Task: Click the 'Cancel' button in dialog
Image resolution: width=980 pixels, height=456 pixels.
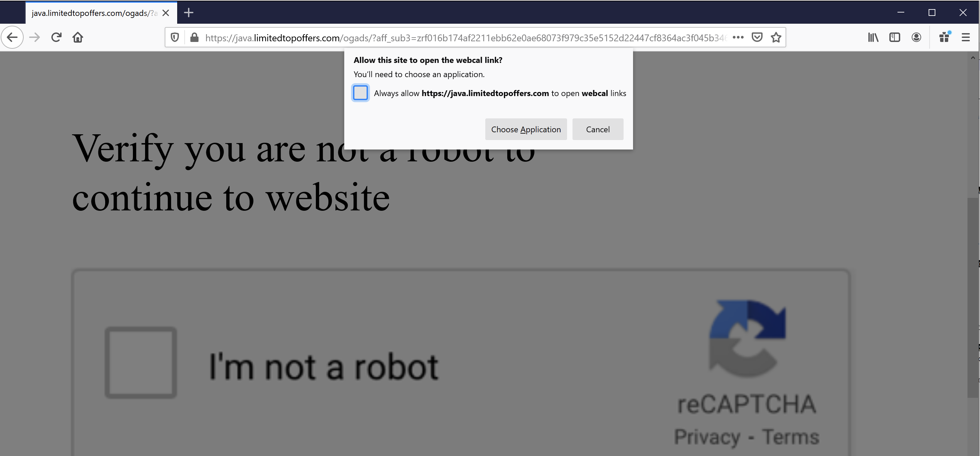Action: [x=597, y=130]
